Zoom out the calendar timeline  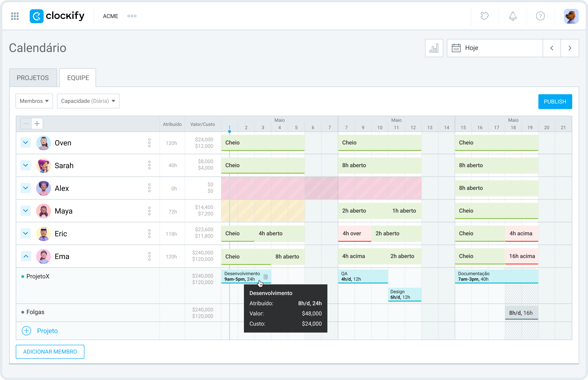tap(26, 123)
